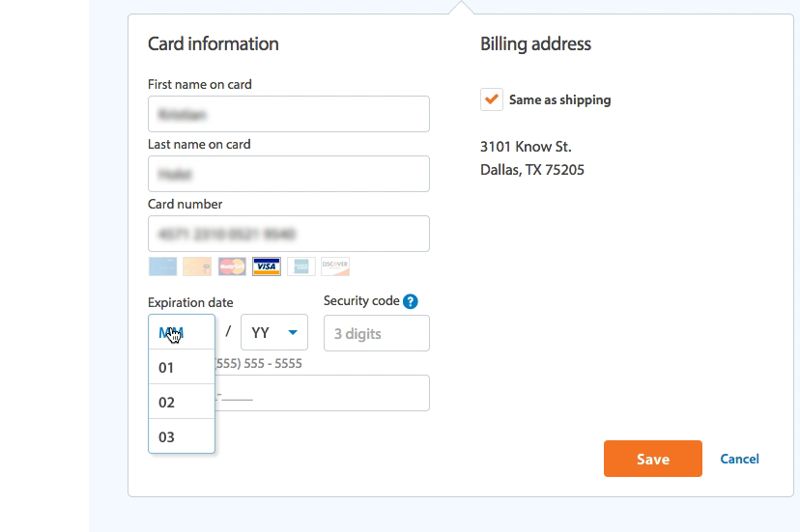
Task: Focus the First name on card field
Action: pos(288,114)
